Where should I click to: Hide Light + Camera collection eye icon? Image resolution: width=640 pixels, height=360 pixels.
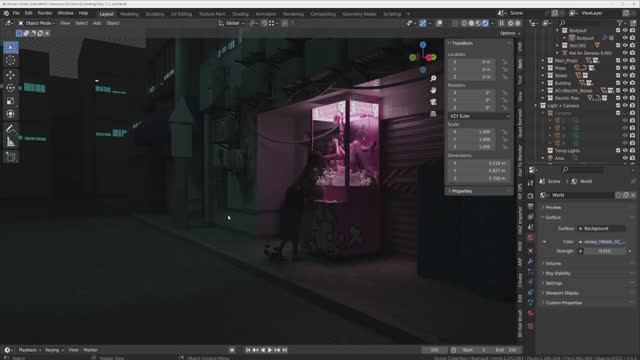625,106
